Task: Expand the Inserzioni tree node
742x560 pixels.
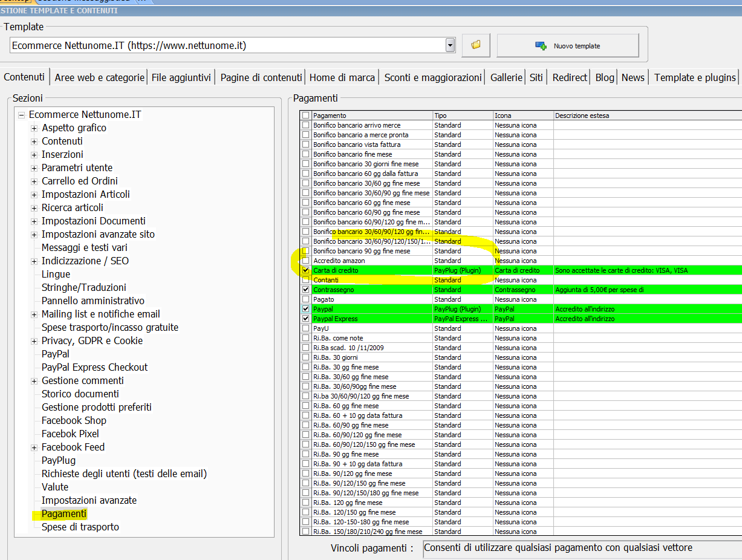Action: click(x=34, y=155)
